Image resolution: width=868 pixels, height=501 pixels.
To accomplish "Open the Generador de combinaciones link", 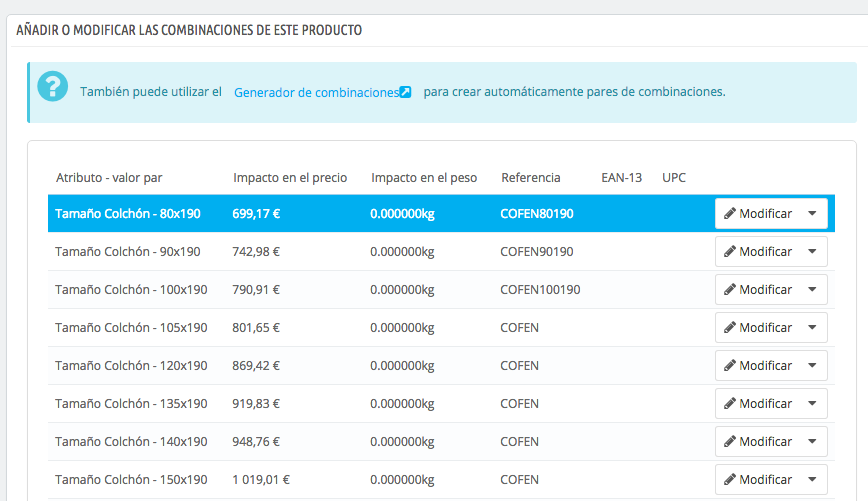I will 316,92.
